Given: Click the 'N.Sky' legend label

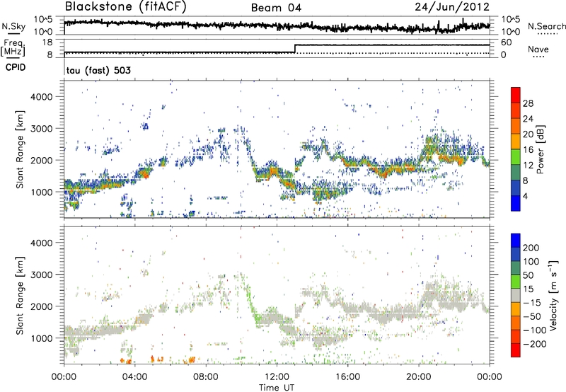Looking at the screenshot, I should point(13,26).
